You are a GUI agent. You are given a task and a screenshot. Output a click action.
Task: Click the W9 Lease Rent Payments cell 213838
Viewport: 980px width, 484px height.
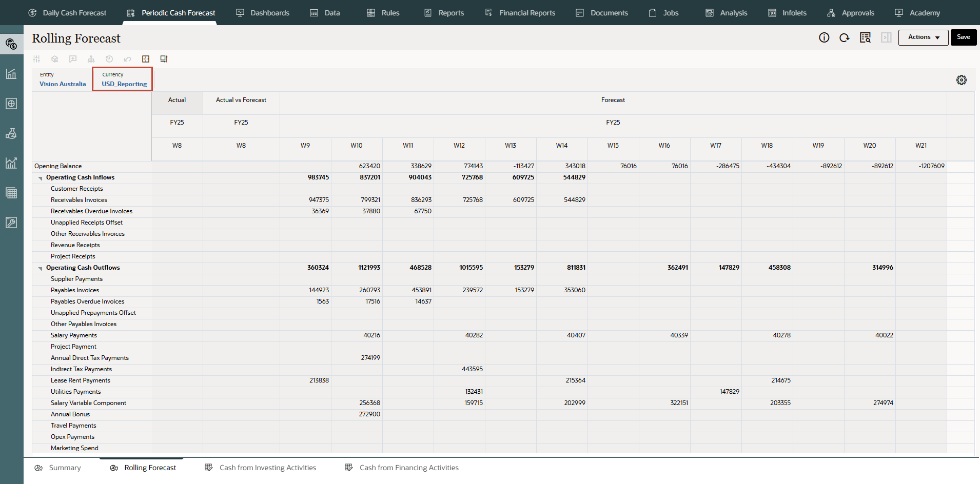(305, 380)
